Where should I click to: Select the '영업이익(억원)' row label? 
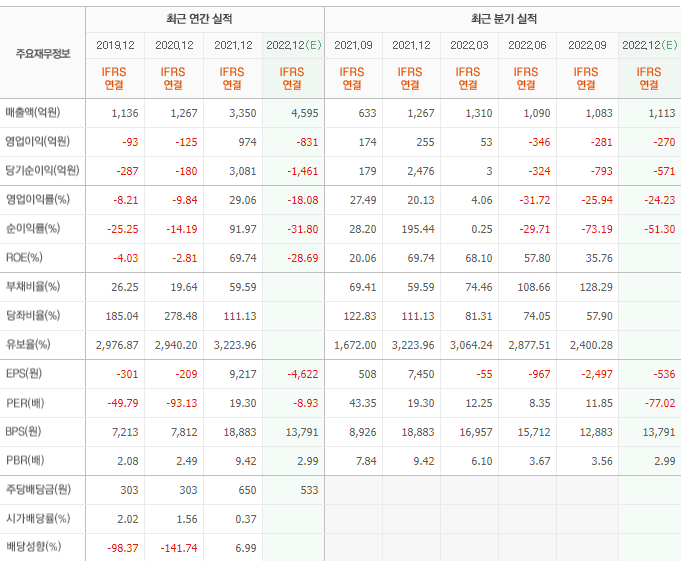(x=37, y=141)
